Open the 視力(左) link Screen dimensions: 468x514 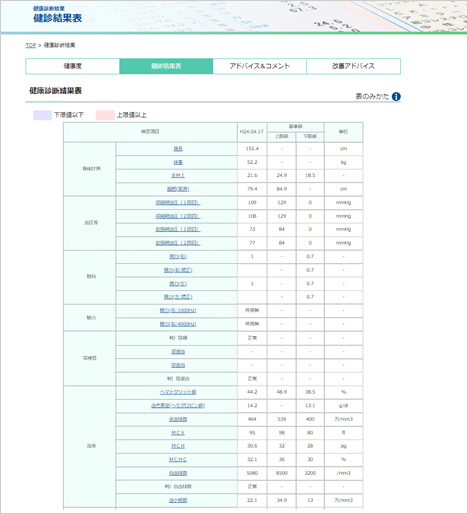point(178,284)
